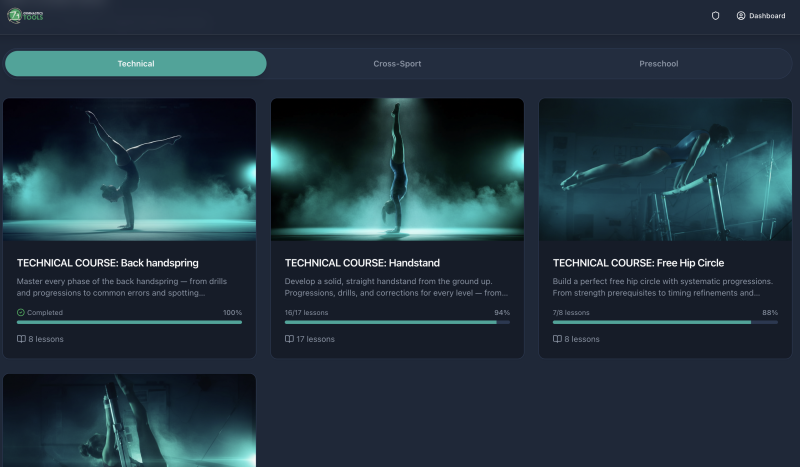Click the Back handspring course thumbnail image
The width and height of the screenshot is (800, 467).
click(129, 169)
